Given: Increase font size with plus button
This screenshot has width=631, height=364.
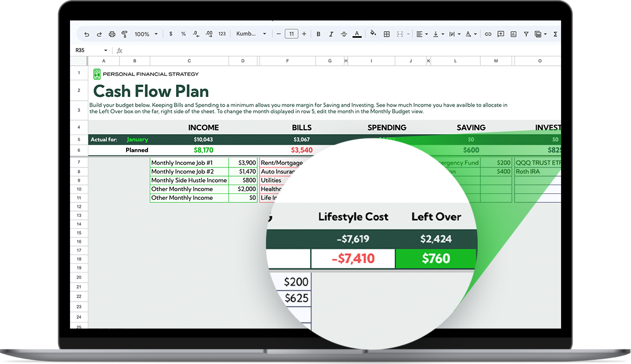Looking at the screenshot, I should point(304,34).
